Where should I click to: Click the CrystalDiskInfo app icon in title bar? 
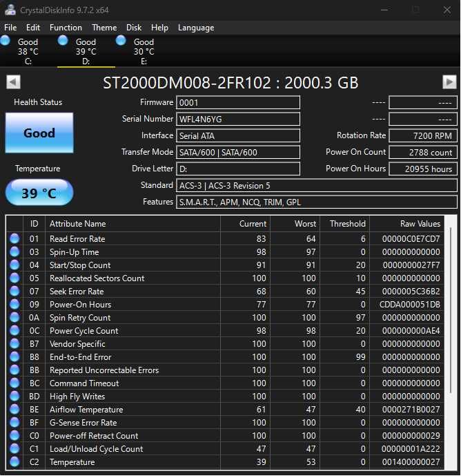10,10
